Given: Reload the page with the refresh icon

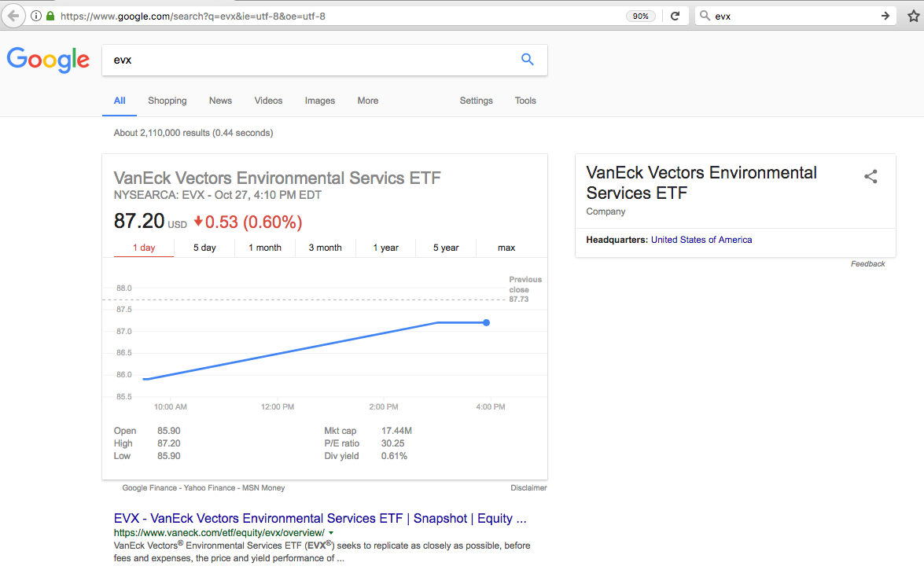Looking at the screenshot, I should pos(675,16).
